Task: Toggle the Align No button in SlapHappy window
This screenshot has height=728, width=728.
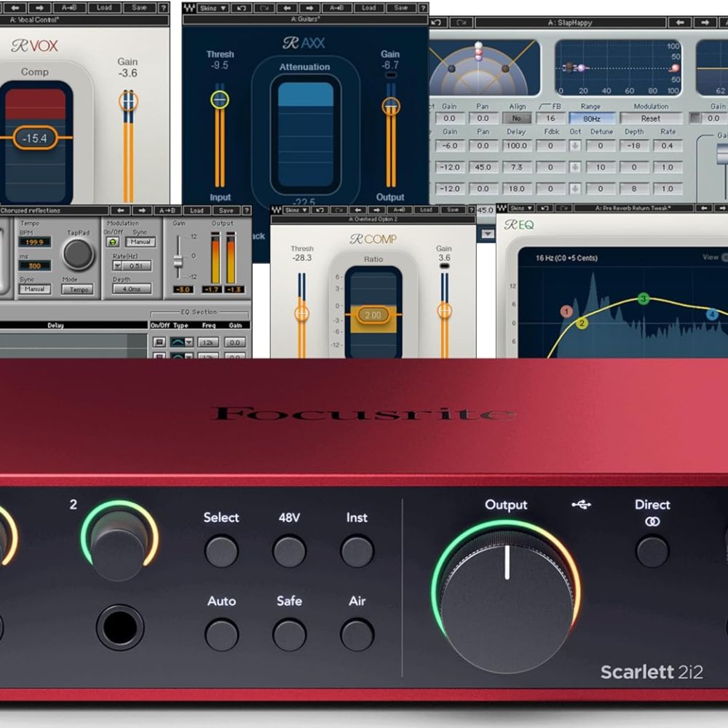Action: tap(516, 119)
